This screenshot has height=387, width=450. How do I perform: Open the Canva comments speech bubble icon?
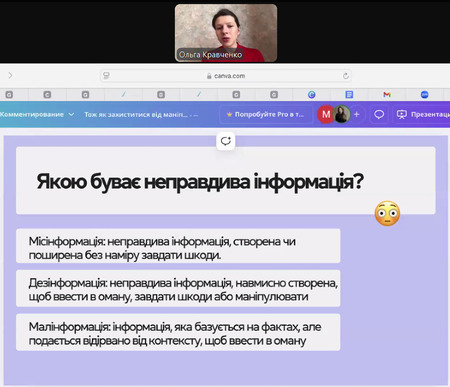coord(379,114)
